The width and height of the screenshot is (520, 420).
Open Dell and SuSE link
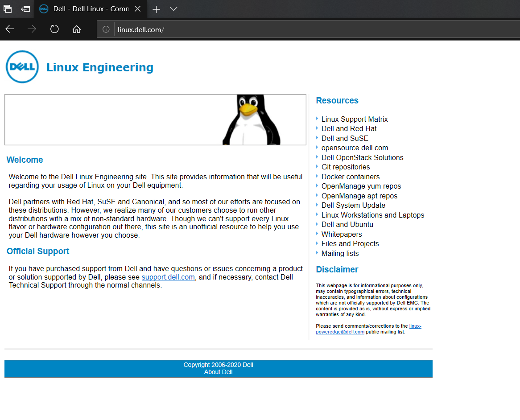click(x=345, y=138)
